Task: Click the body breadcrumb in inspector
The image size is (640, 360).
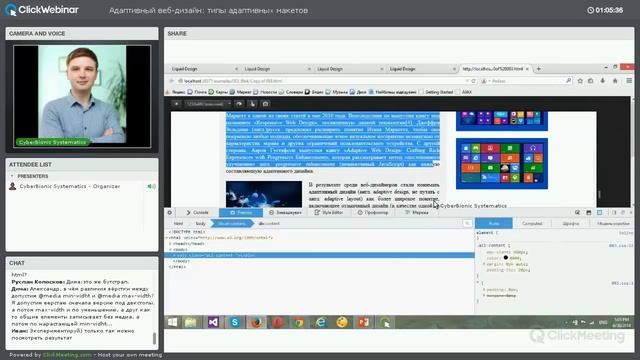Action: point(200,224)
